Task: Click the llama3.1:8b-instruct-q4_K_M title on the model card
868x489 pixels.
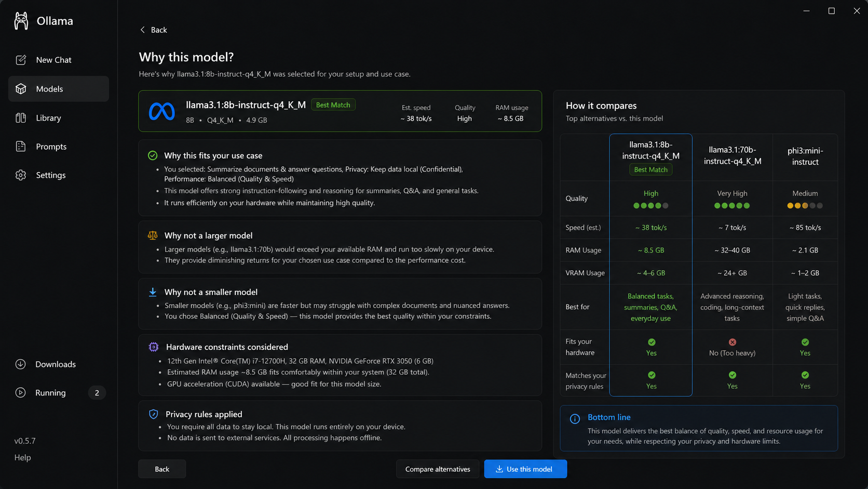Action: click(x=246, y=105)
